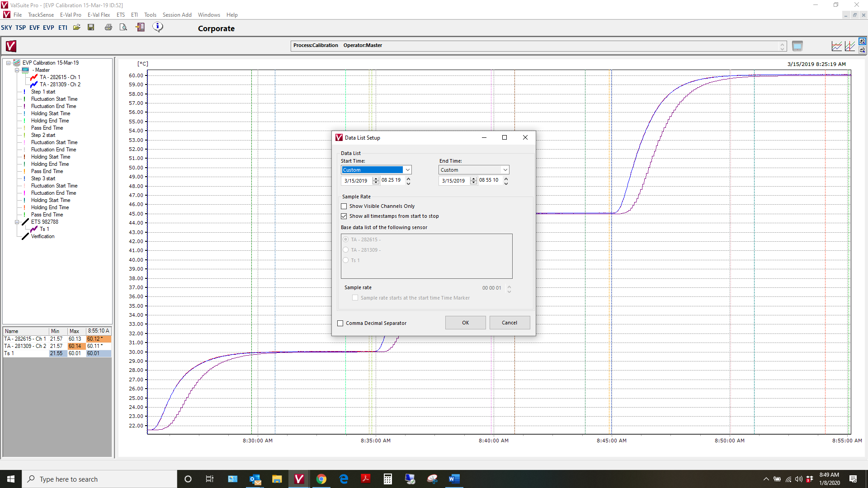Click the ValSuite V logo below toolbar
Viewport: 868px width, 488px height.
(x=11, y=46)
